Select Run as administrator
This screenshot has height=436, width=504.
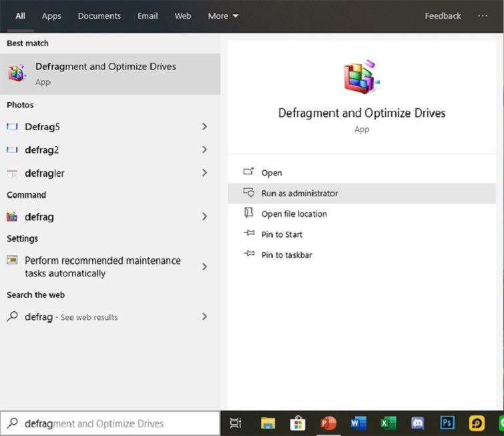[300, 194]
